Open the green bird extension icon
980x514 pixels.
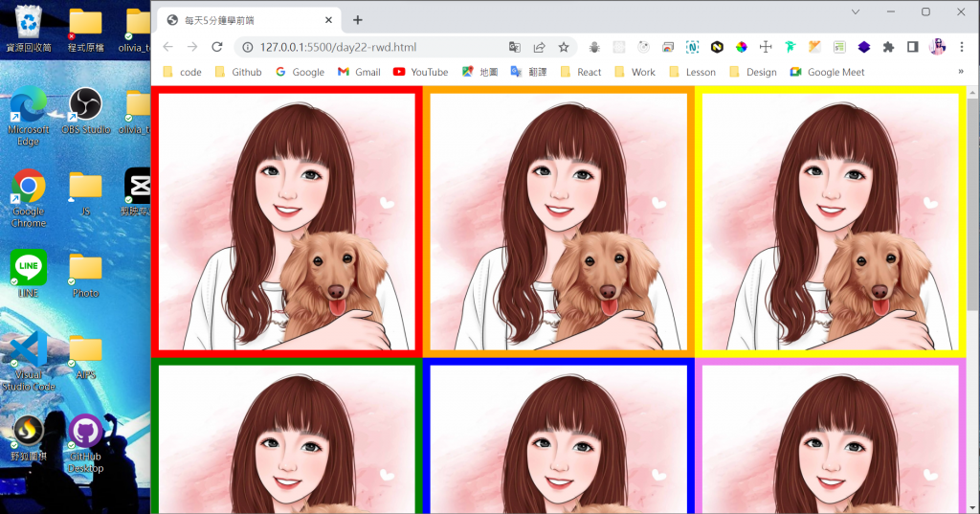point(791,47)
